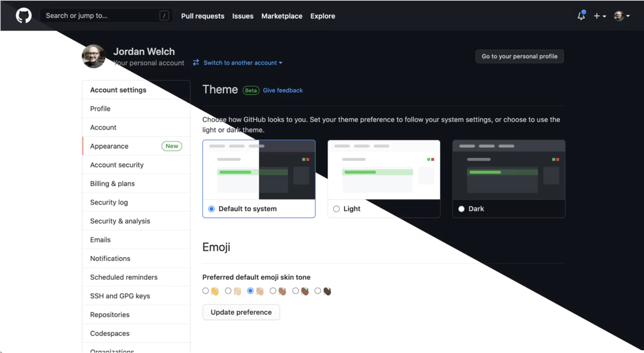
Task: Click the Give feedback link
Action: (283, 90)
